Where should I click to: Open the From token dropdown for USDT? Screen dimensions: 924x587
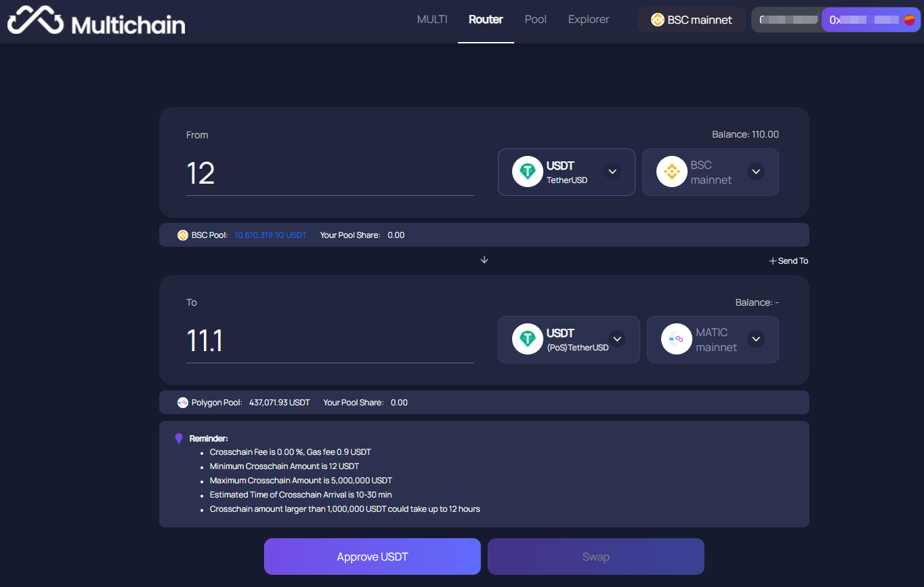(x=612, y=171)
